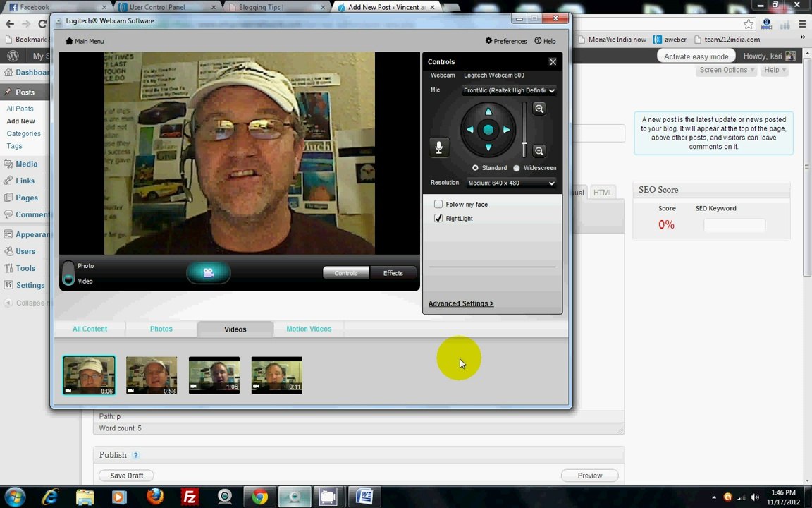Viewport: 812px width, 508px height.
Task: Open Advanced Settings link
Action: point(461,303)
